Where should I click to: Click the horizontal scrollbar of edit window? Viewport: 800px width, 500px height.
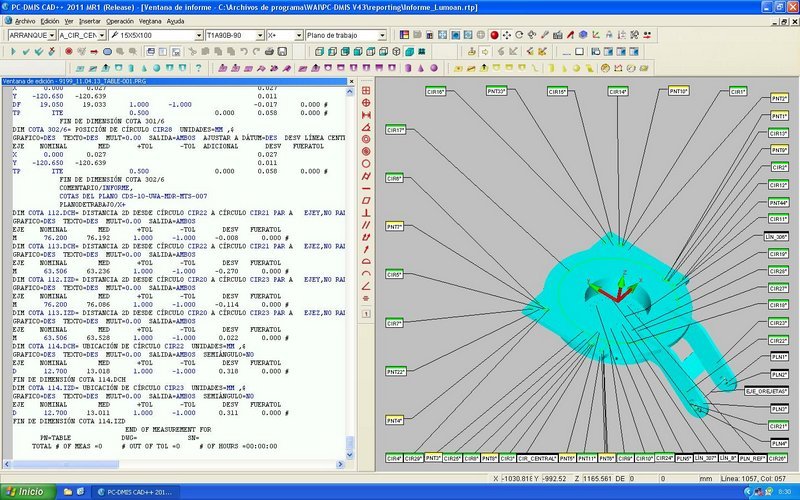[x=173, y=465]
